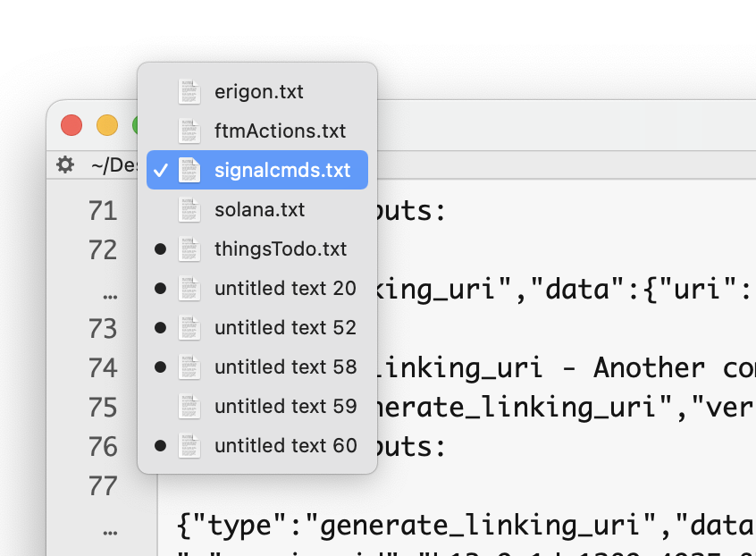
Task: Switch to untitled text 58
Action: click(x=257, y=367)
